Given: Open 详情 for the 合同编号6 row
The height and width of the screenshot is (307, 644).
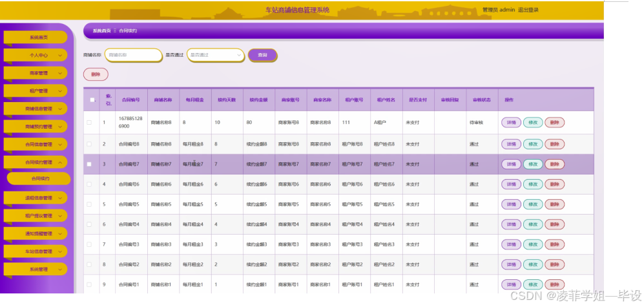Looking at the screenshot, I should [512, 184].
